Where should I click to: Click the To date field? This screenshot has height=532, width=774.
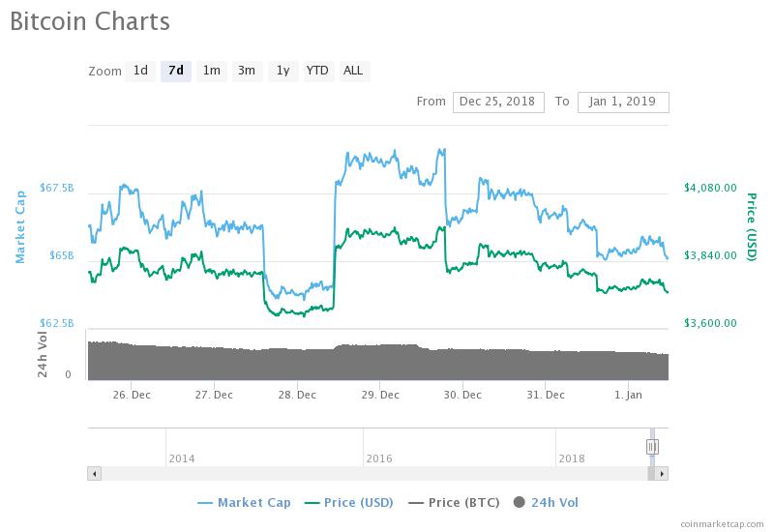pyautogui.click(x=623, y=102)
